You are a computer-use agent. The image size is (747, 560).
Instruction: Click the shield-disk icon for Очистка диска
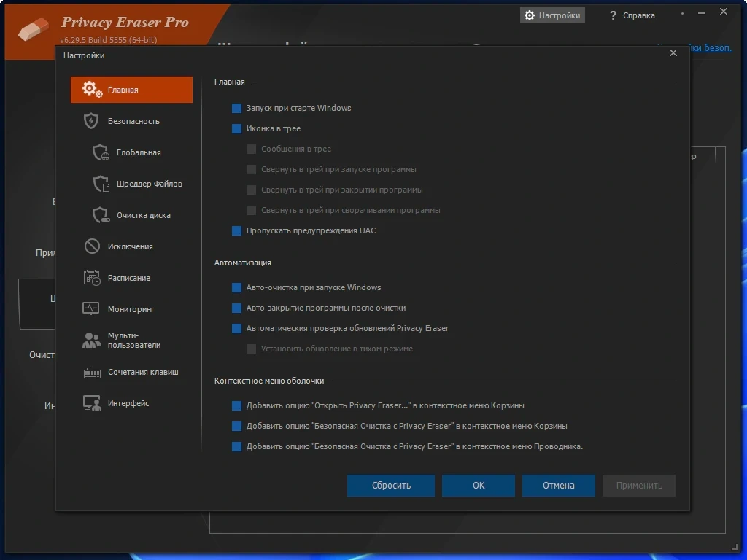pos(101,215)
